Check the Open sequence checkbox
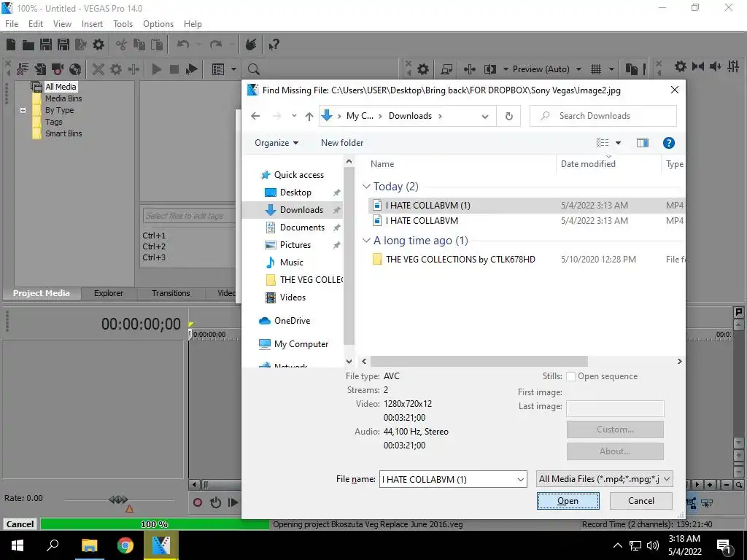This screenshot has width=747, height=560. click(x=570, y=376)
